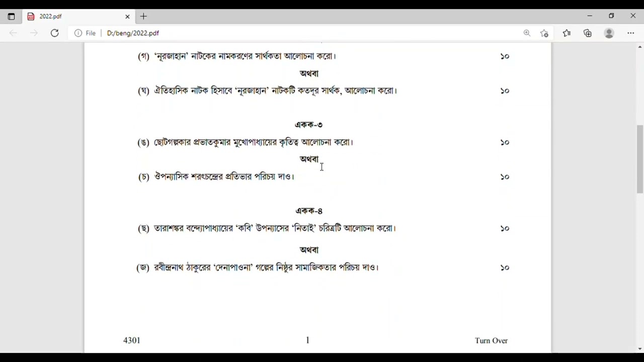644x362 pixels.
Task: Click question (গ) about নূরজাহান নামকরণ
Action: [236, 56]
